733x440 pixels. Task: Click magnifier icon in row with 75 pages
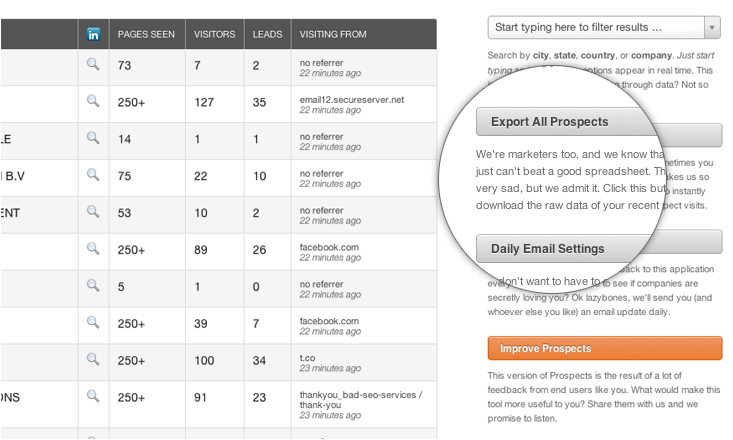pyautogui.click(x=94, y=175)
